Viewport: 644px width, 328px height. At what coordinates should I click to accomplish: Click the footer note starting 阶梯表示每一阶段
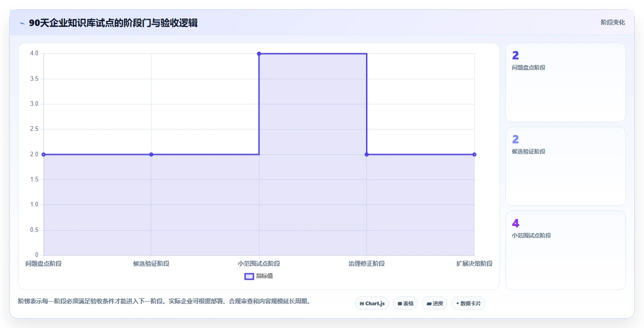[164, 302]
